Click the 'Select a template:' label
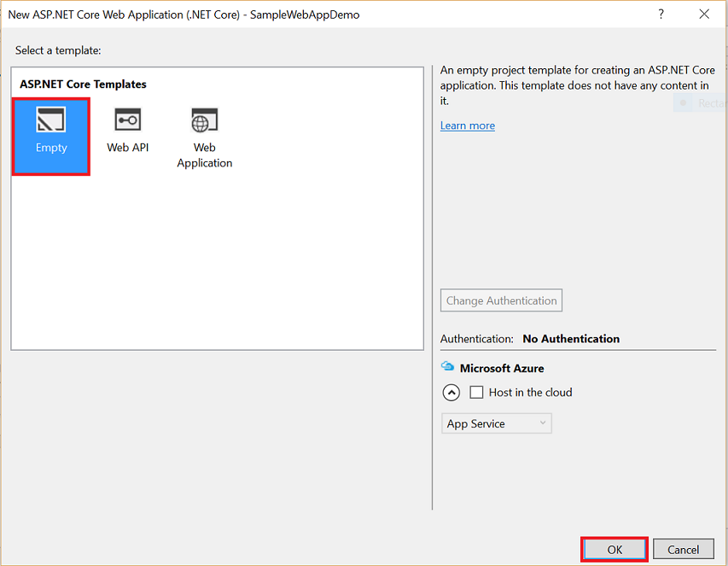Image resolution: width=728 pixels, height=566 pixels. click(58, 50)
